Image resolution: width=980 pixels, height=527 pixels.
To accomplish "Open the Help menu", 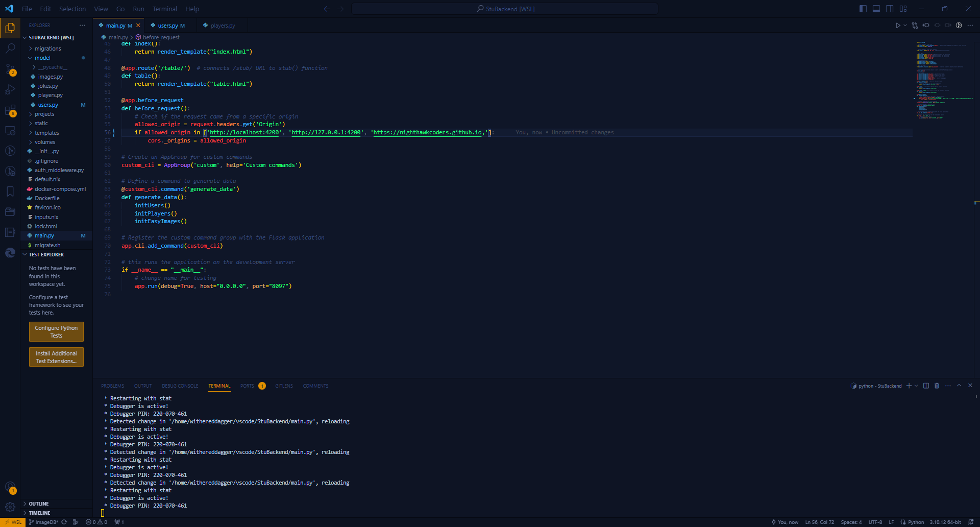I will point(192,9).
